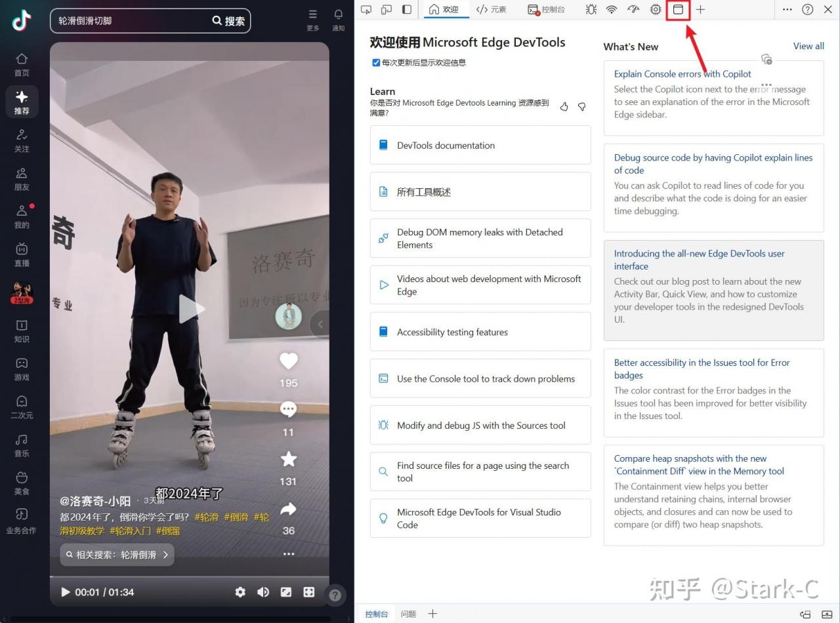Expand the side panel arrow on the video

320,323
